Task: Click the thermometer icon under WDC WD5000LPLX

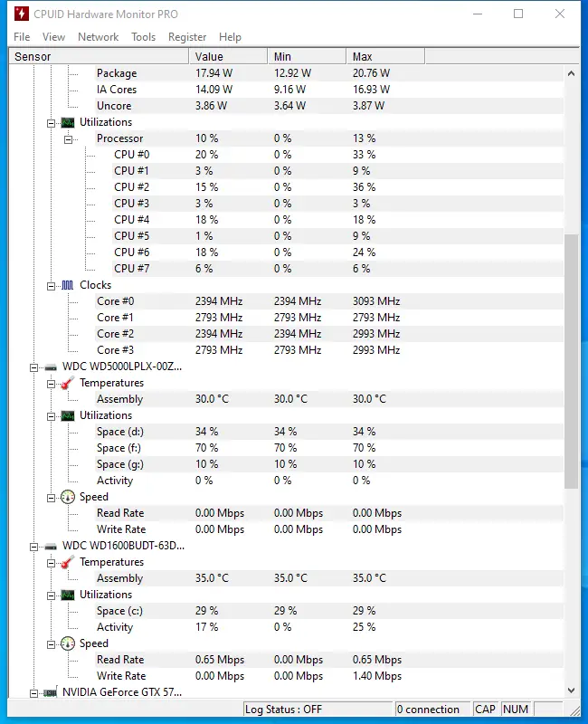Action: tap(65, 383)
